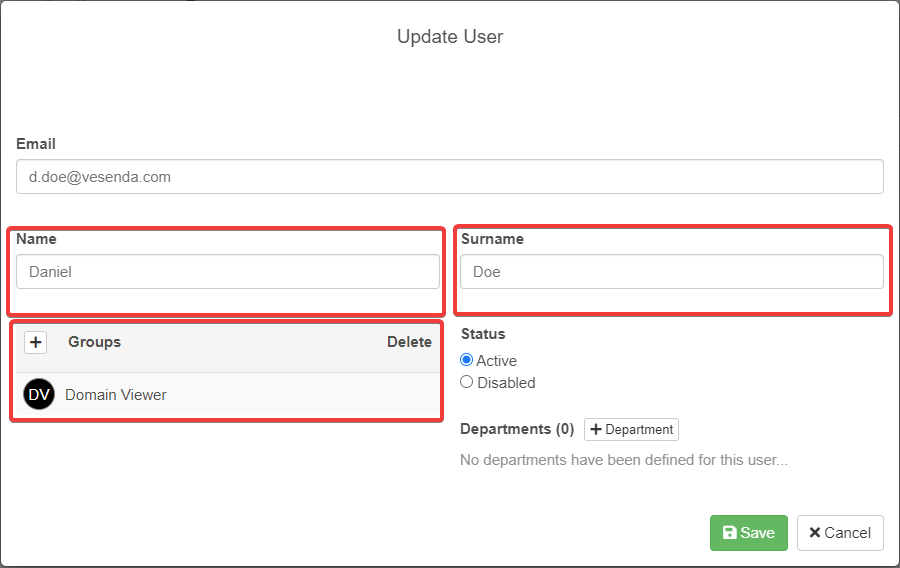Select the Active status radio button
900x568 pixels.
pyautogui.click(x=466, y=360)
